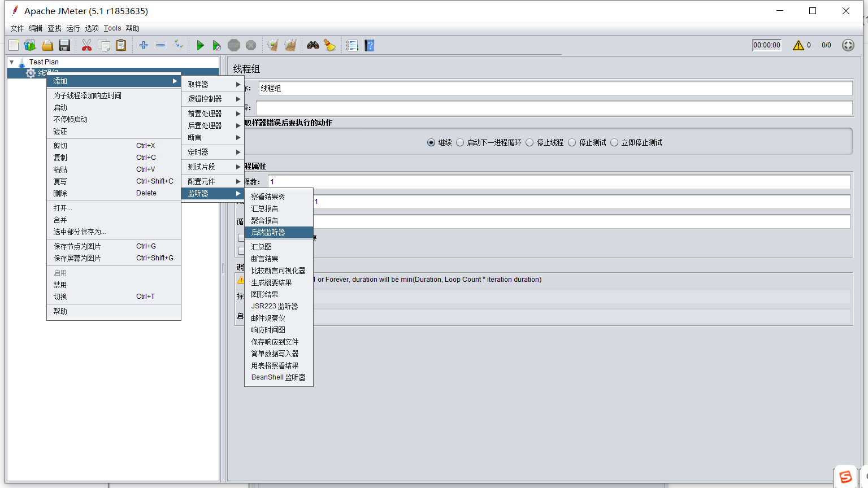868x488 pixels.
Task: Click the Search binoculars icon
Action: click(313, 45)
